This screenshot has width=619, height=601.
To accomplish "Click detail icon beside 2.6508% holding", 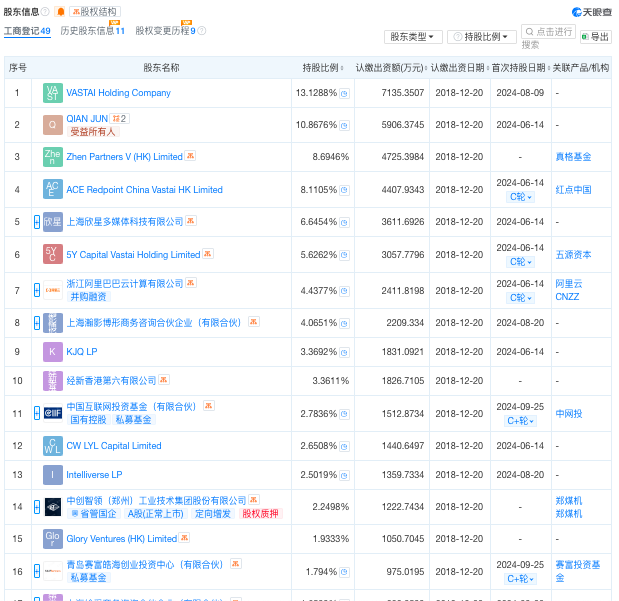I will (344, 446).
